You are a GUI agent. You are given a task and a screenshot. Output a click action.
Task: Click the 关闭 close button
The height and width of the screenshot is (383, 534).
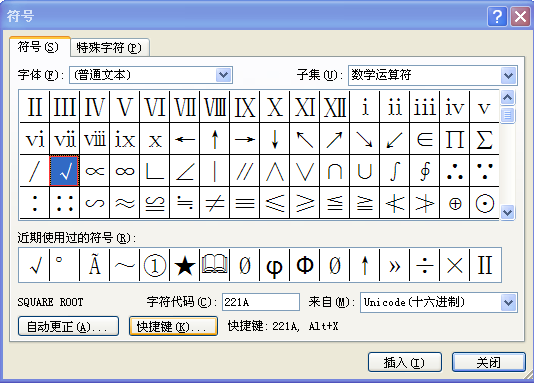[x=488, y=362]
